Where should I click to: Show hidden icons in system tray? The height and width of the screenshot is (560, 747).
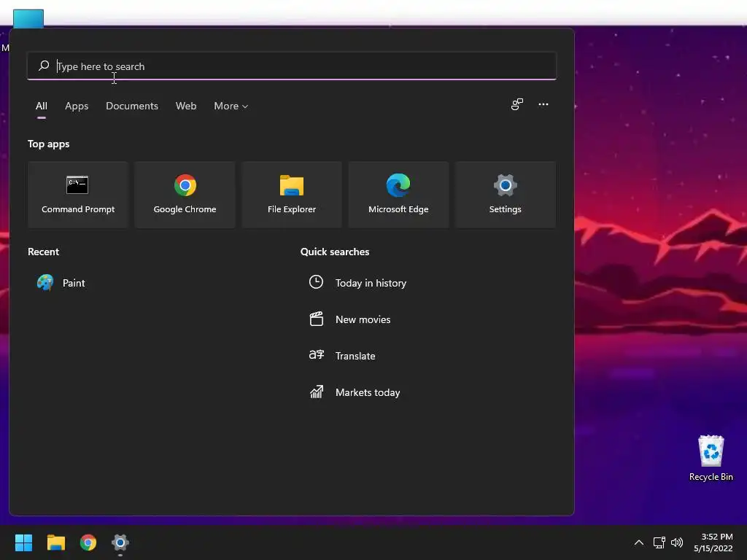pyautogui.click(x=639, y=542)
